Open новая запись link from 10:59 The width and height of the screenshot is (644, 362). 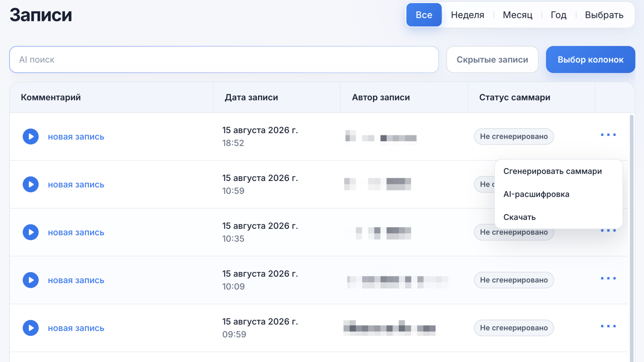[x=76, y=184]
